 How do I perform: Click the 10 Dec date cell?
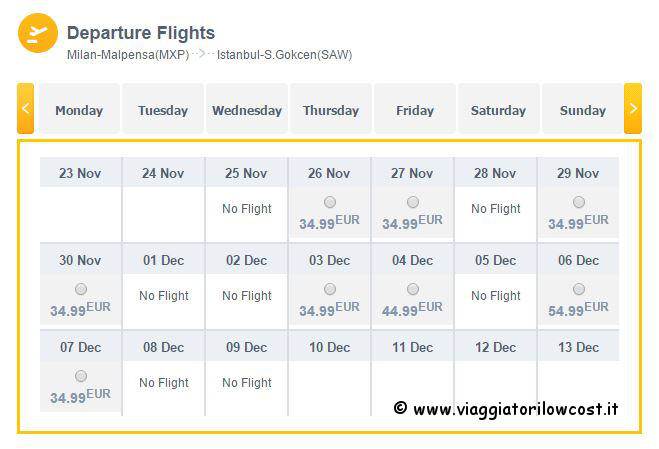(x=330, y=347)
